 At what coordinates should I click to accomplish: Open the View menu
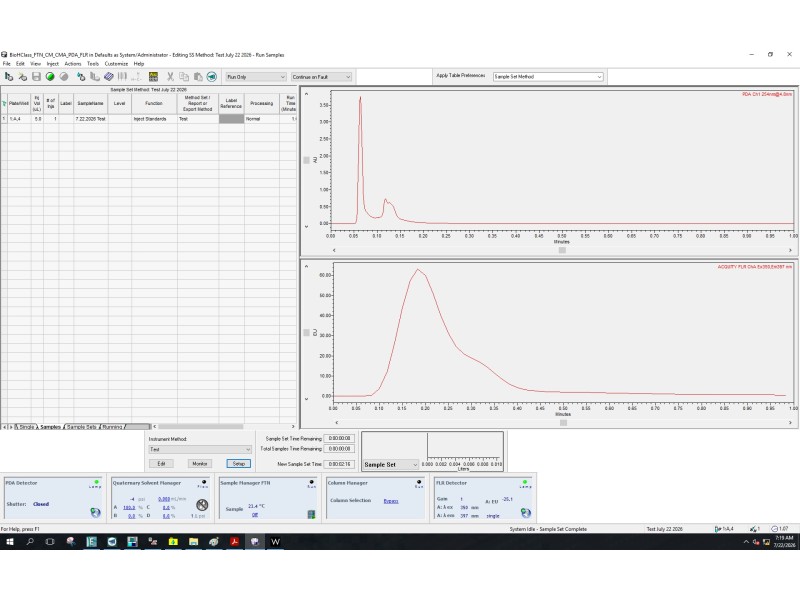pyautogui.click(x=35, y=64)
